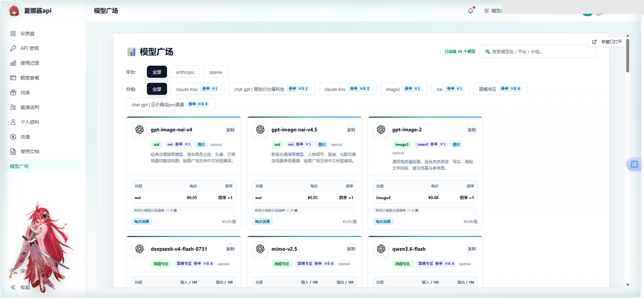Click 每次消费 badge on gpt-image-2 card
This screenshot has height=298, width=644.
[x=383, y=221]
